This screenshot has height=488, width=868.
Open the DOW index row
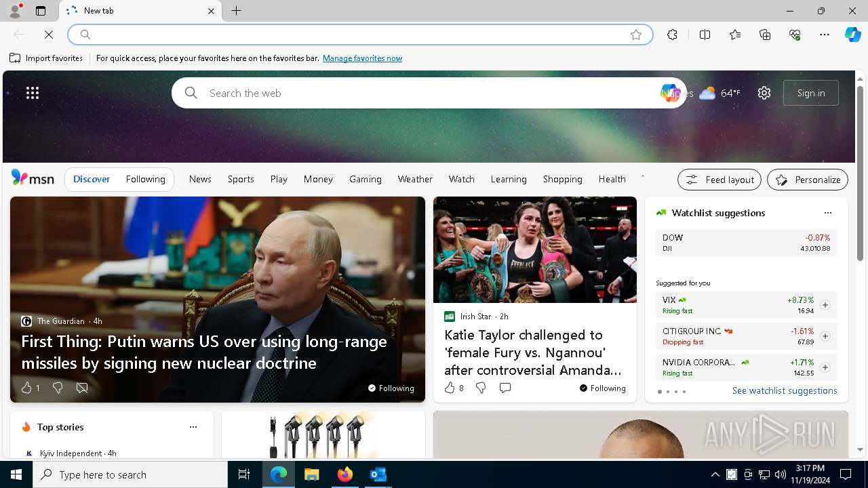click(746, 243)
